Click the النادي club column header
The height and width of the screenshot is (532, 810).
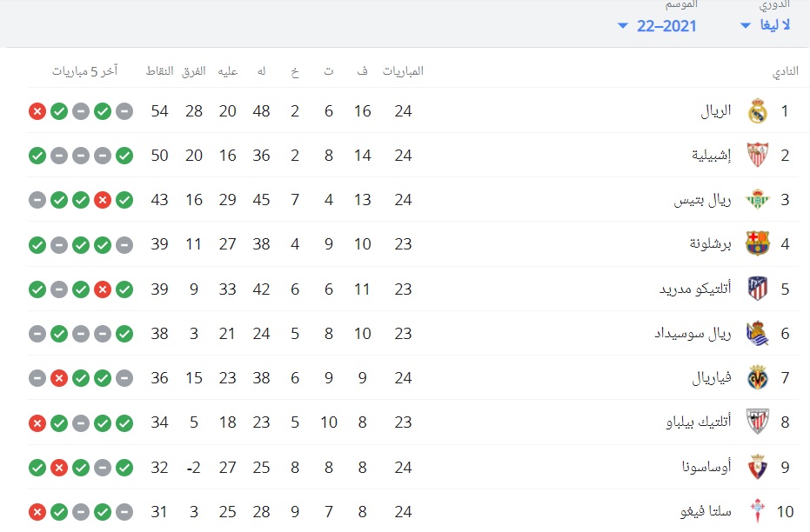point(785,72)
